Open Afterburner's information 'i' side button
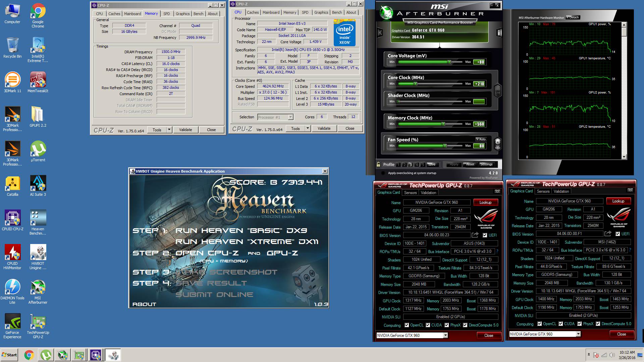 (499, 33)
